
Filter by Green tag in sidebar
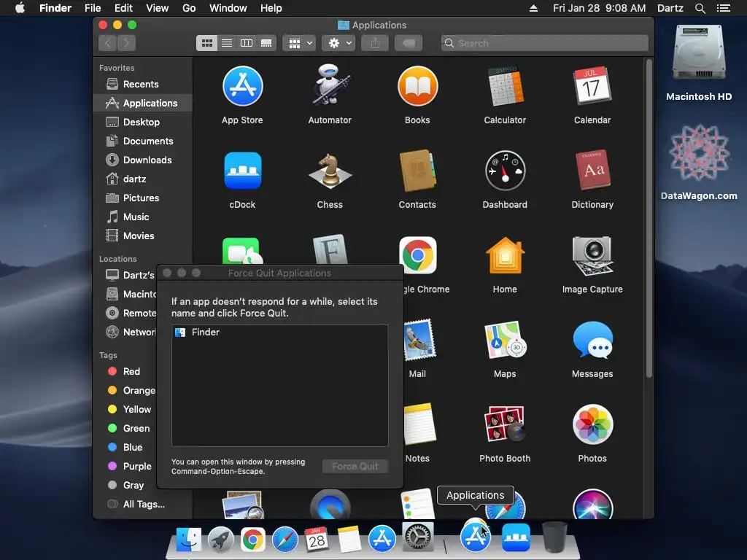[x=125, y=429]
